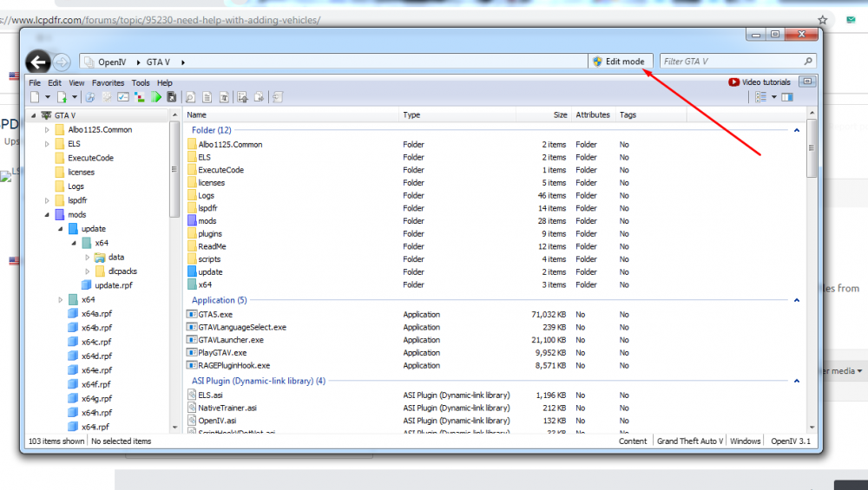Select x64a.rpf in the tree

(96, 314)
